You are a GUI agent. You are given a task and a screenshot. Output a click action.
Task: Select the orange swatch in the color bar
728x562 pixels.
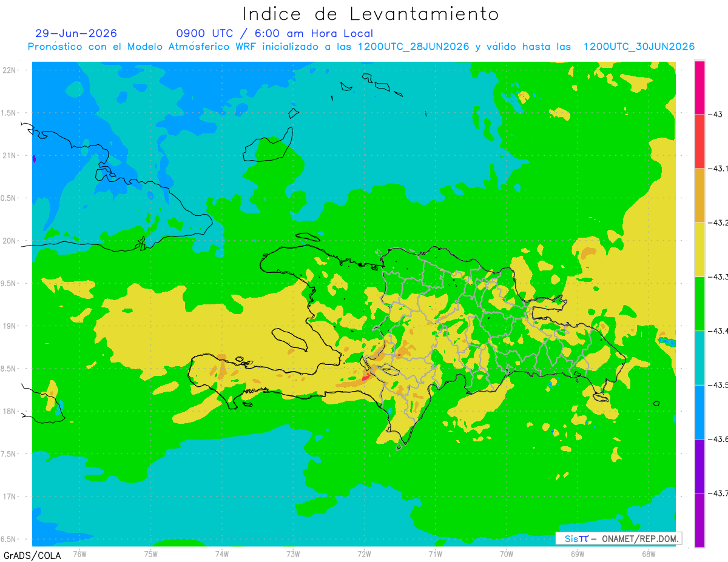pyautogui.click(x=699, y=195)
